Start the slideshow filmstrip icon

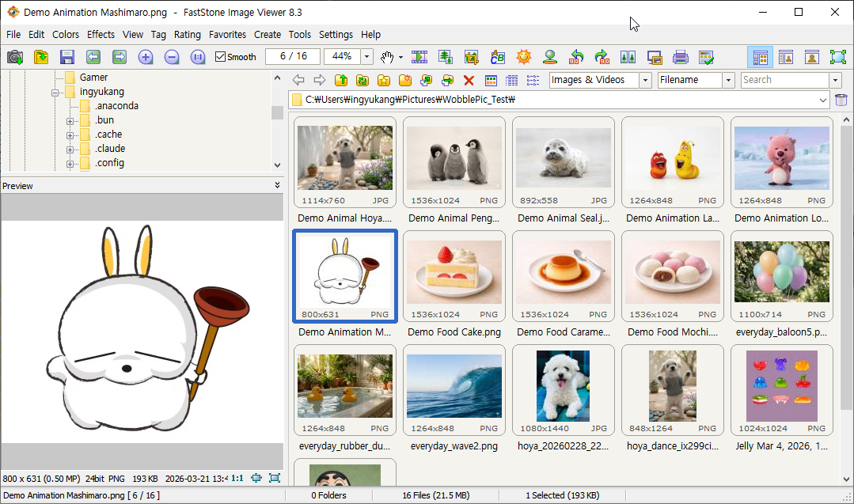419,57
